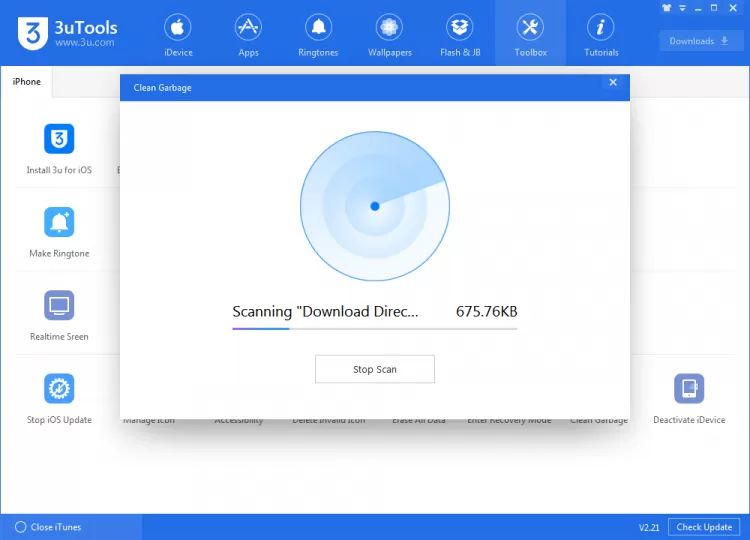Screen dimensions: 750x540
Task: Click the Clean Garbage dialog title
Action: pyautogui.click(x=162, y=88)
